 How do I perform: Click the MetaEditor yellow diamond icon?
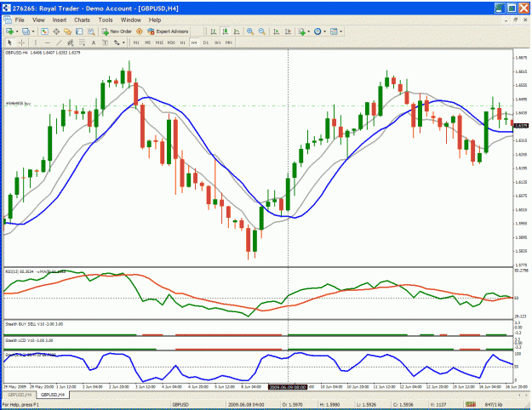coord(139,31)
